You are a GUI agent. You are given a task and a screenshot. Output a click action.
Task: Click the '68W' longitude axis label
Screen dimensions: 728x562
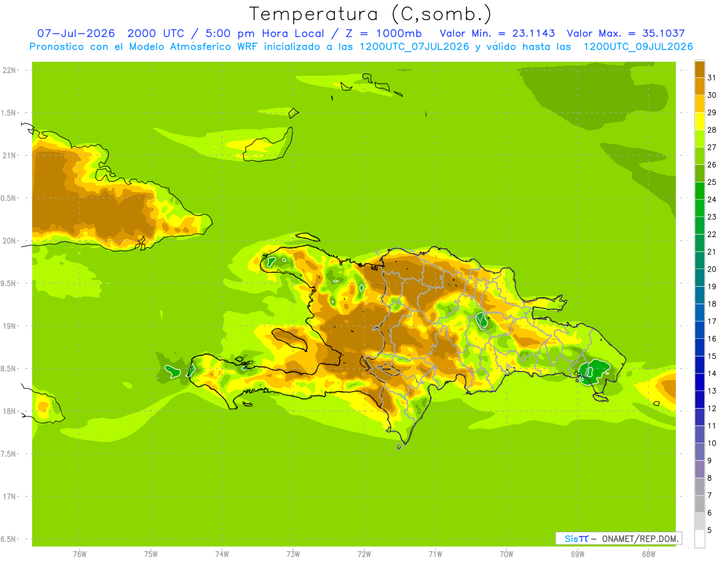649,554
